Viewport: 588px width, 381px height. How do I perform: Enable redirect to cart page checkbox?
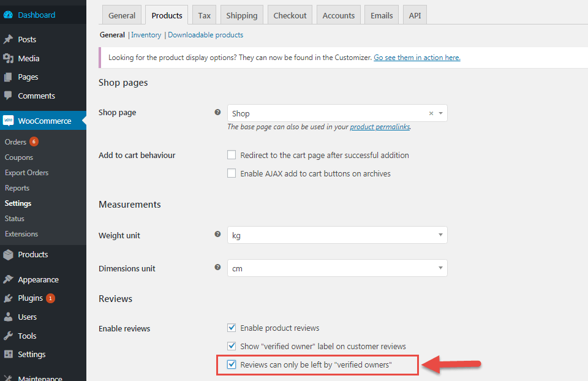click(x=232, y=155)
